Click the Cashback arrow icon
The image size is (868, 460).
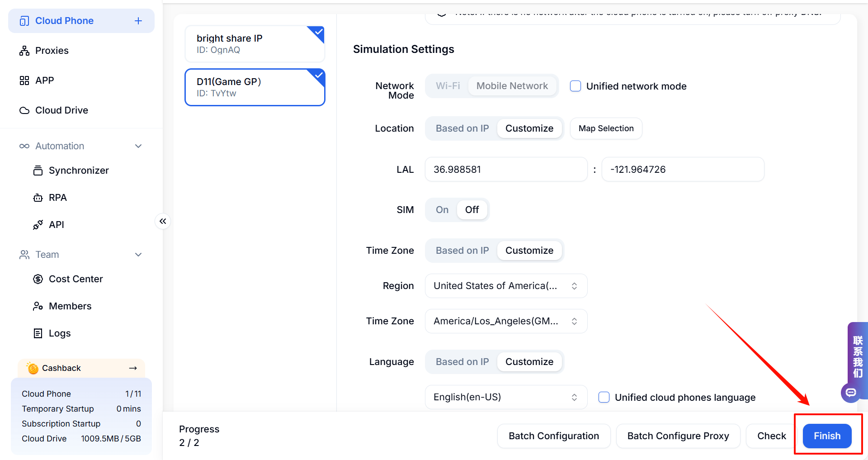[133, 368]
